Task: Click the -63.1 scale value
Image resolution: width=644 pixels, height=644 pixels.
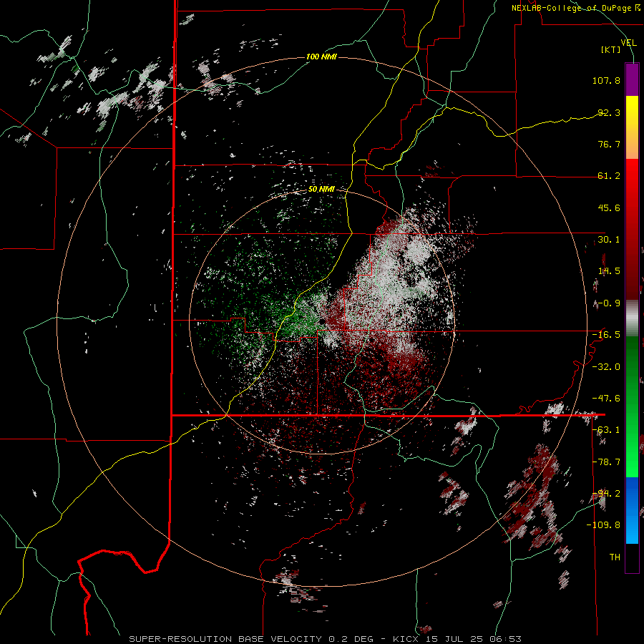Action: pyautogui.click(x=606, y=430)
